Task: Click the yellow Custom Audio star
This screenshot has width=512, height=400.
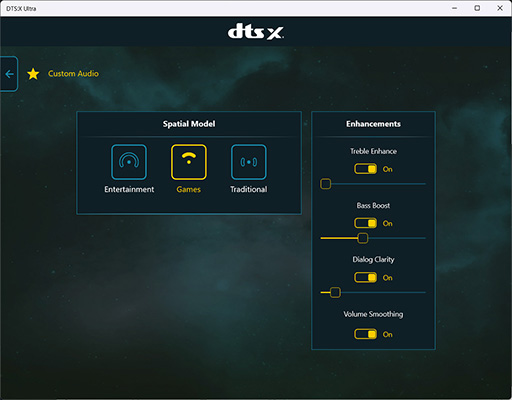Action: point(33,74)
